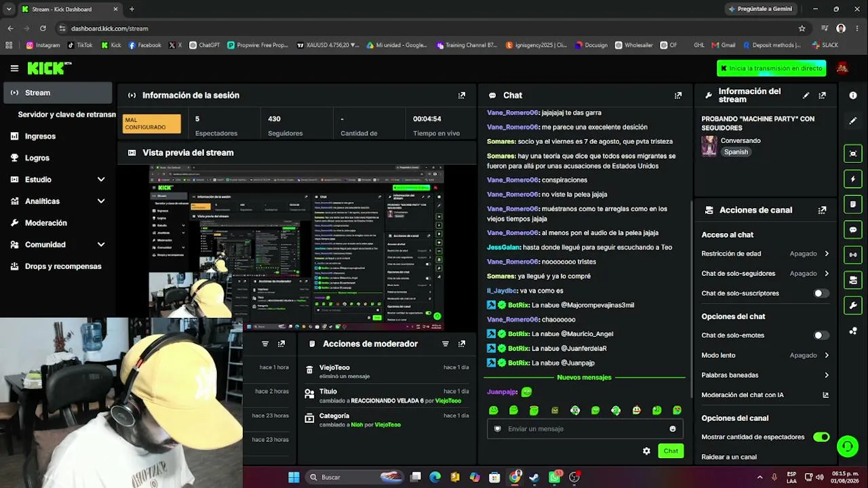Open the profile avatar in the Kick header
The image size is (868, 488).
point(842,68)
